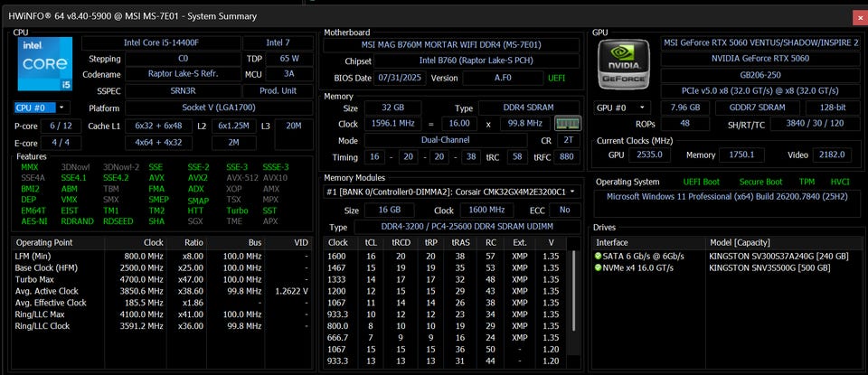This screenshot has height=375, width=868.
Task: Click the Secure Boot label
Action: tap(760, 182)
